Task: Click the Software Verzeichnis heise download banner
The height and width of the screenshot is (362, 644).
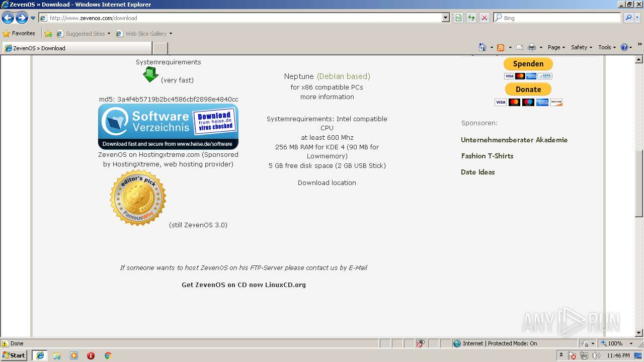Action: tap(168, 127)
